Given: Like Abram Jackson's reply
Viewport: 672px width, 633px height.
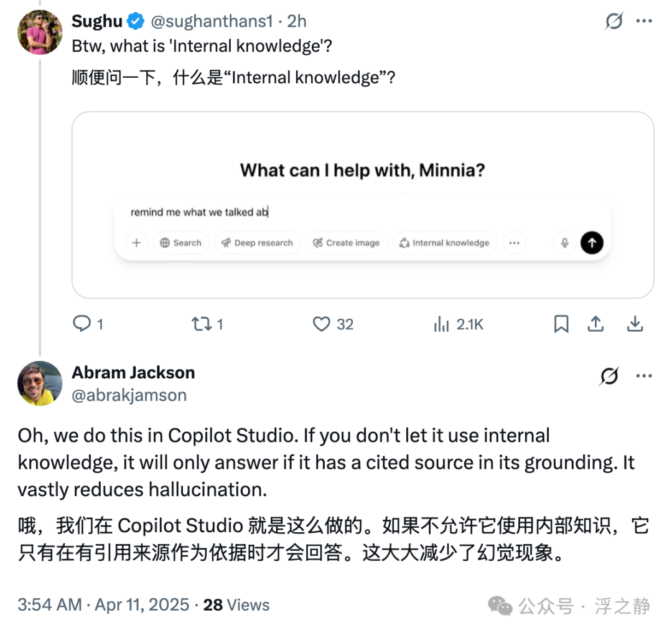Looking at the screenshot, I should (x=321, y=324).
